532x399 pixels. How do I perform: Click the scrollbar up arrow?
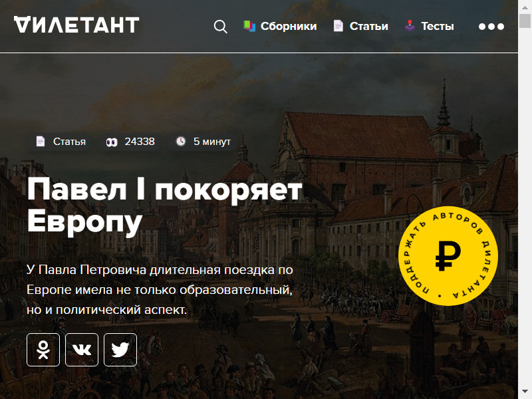pyautogui.click(x=525, y=7)
